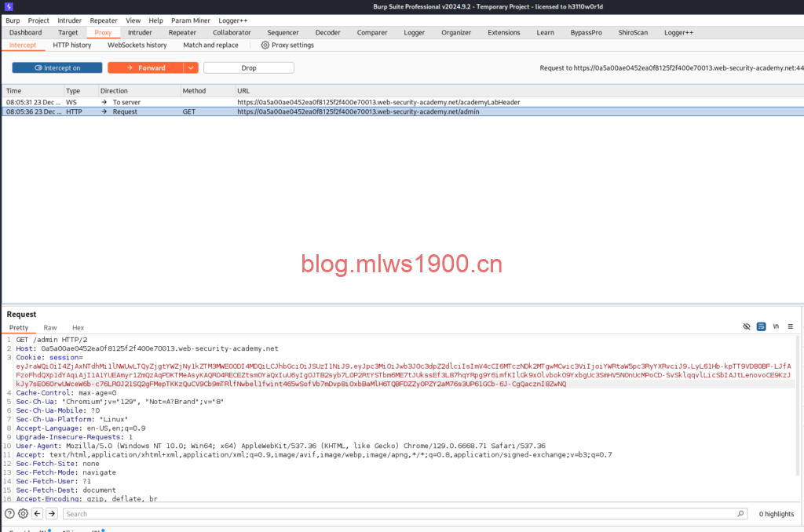Switch to the Comparer tab
Screen dimensions: 804x532
[371, 32]
